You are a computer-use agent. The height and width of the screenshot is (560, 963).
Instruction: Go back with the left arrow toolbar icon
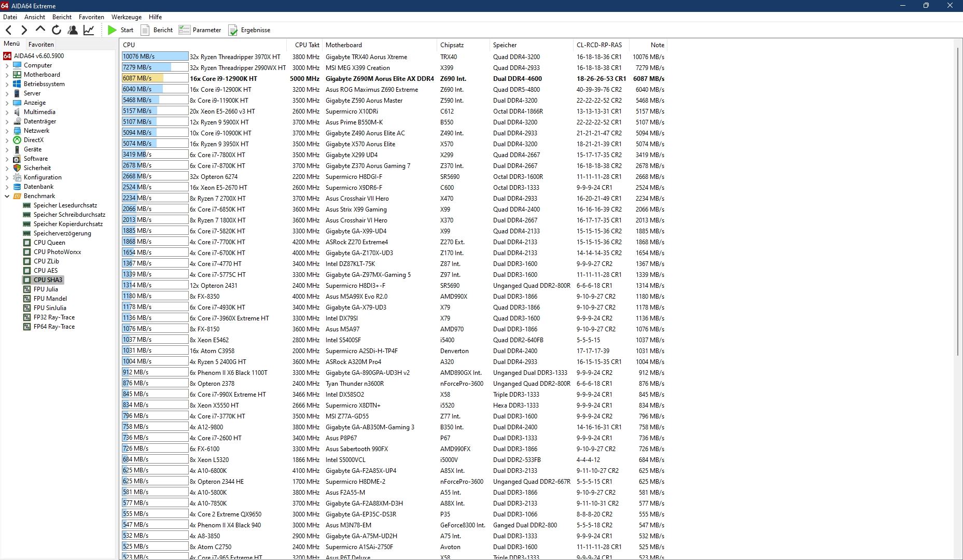point(9,30)
